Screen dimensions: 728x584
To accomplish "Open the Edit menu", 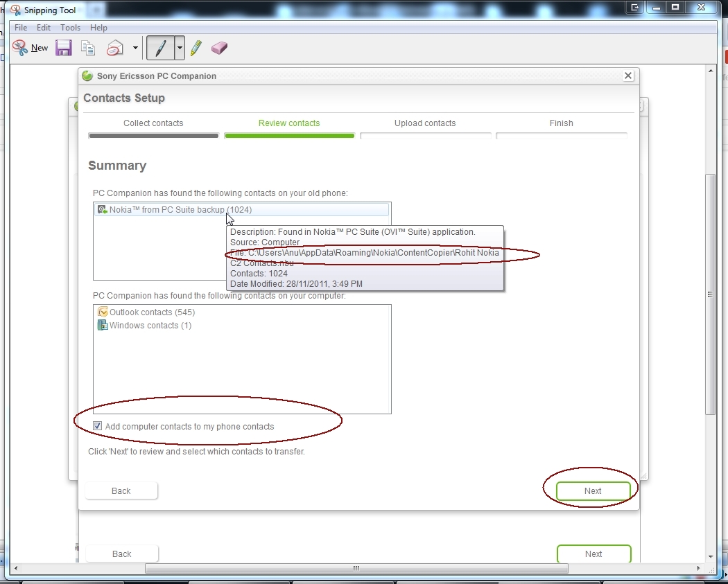I will tap(44, 28).
